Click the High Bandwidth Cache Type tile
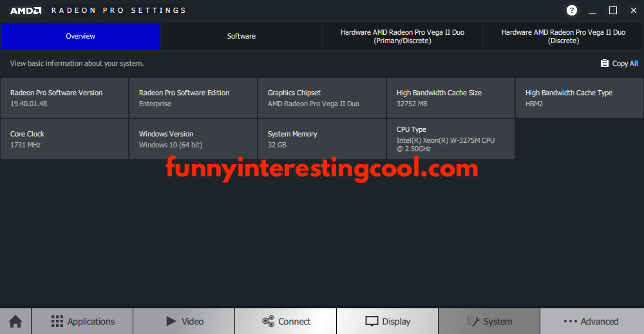This screenshot has width=644, height=334. click(x=580, y=98)
